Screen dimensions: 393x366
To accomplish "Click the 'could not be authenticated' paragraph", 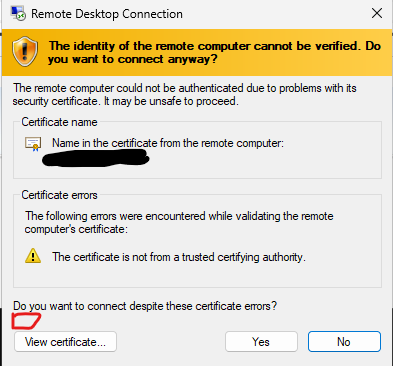I will 185,95.
